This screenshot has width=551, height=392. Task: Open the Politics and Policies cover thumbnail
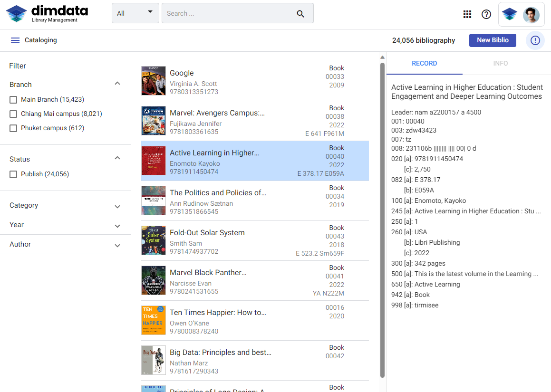click(x=153, y=201)
